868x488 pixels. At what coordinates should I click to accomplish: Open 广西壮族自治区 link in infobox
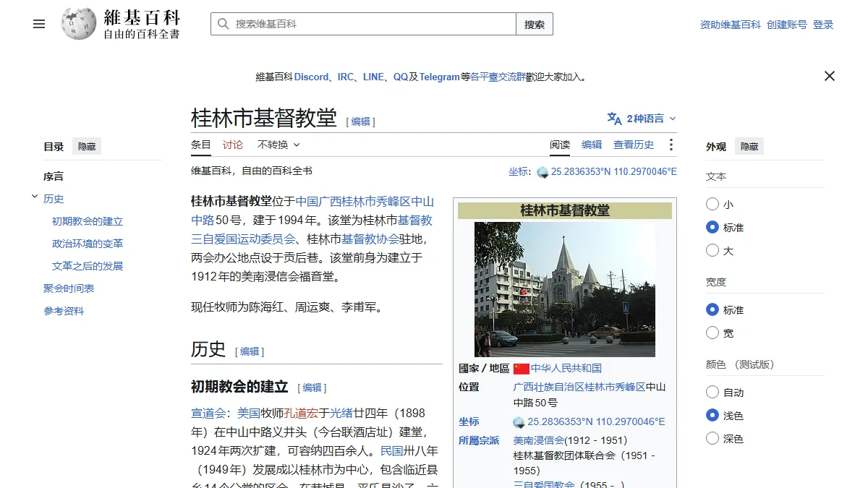(549, 387)
